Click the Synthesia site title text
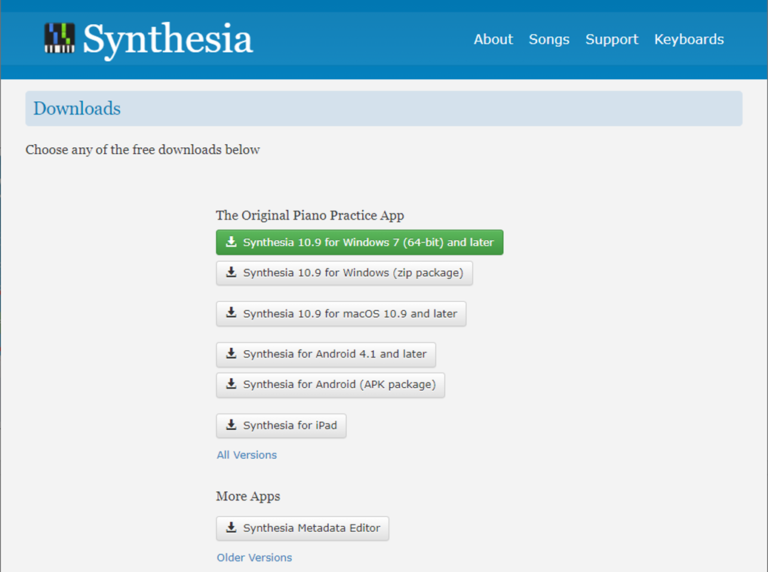Viewport: 768px width, 572px height. coord(167,40)
